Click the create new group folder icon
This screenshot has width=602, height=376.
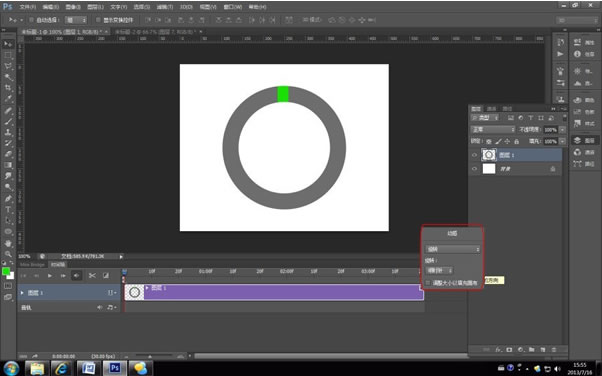[532, 349]
